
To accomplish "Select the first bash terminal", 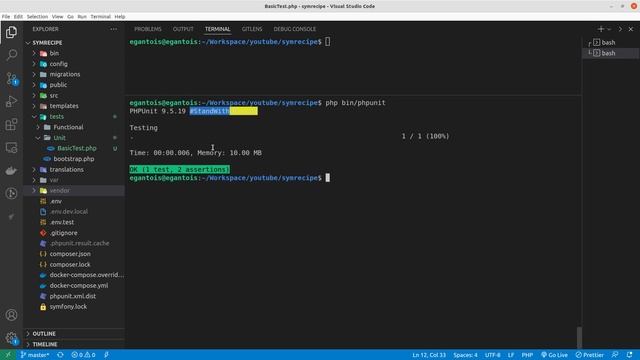I will (x=610, y=42).
